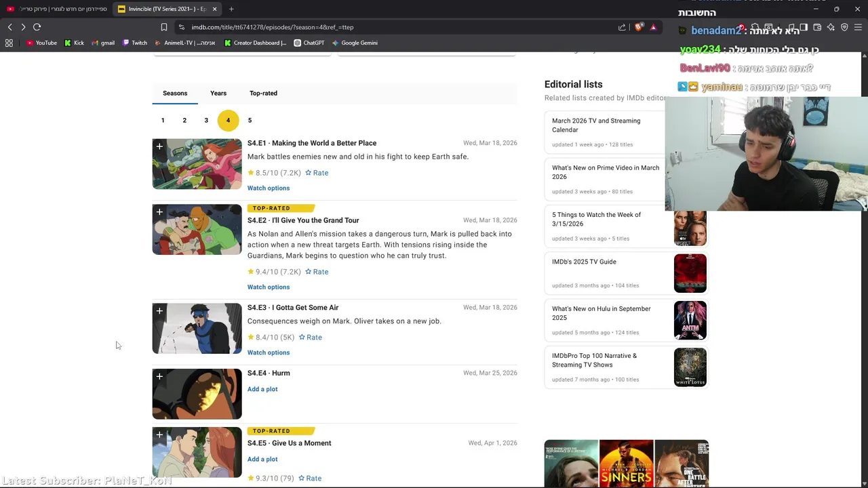Open the White Lotus list thumbnail
This screenshot has height=488, width=868.
pyautogui.click(x=690, y=367)
